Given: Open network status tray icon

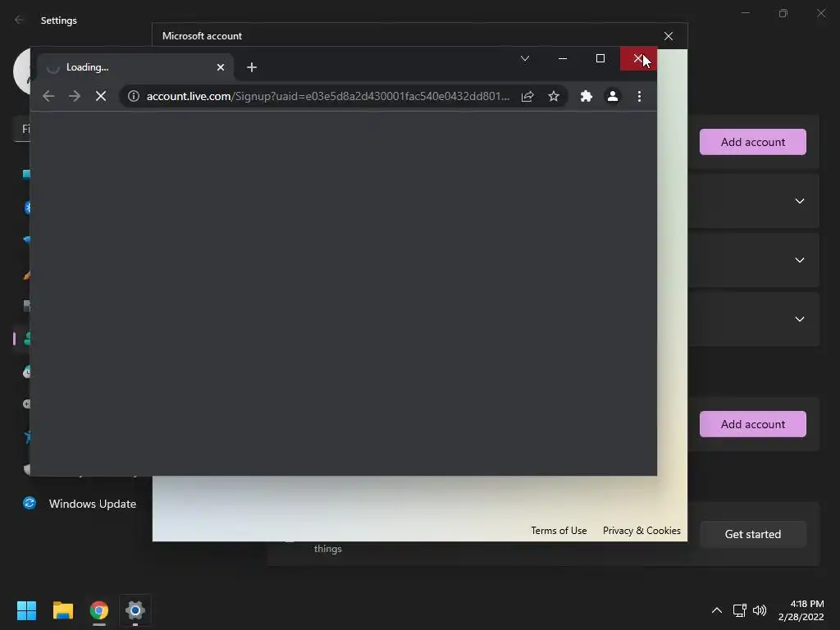Looking at the screenshot, I should pos(740,610).
